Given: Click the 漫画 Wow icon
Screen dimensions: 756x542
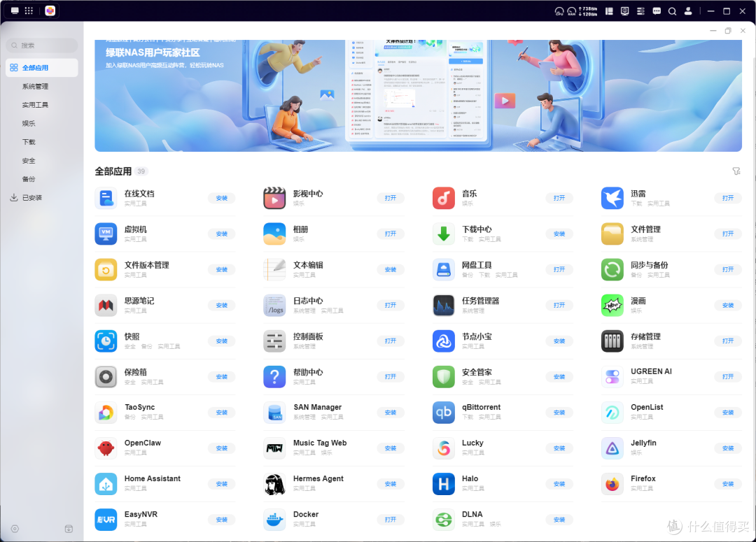Looking at the screenshot, I should click(x=612, y=306).
